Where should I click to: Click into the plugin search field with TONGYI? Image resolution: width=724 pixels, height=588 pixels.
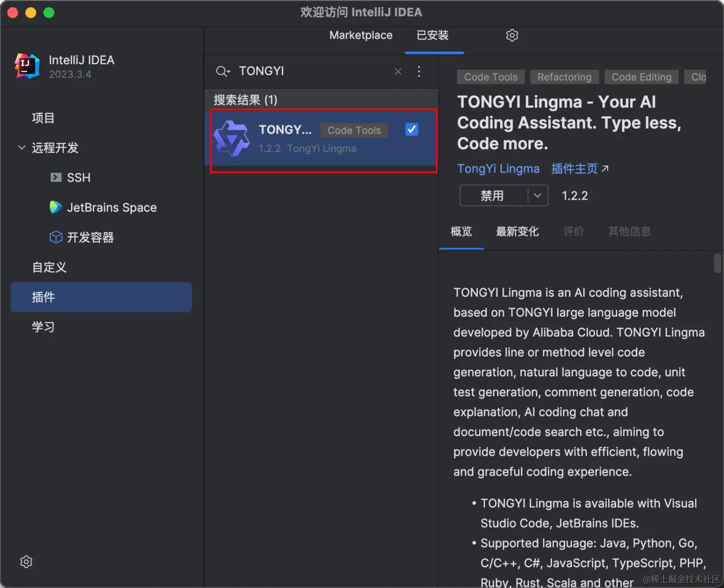point(314,71)
